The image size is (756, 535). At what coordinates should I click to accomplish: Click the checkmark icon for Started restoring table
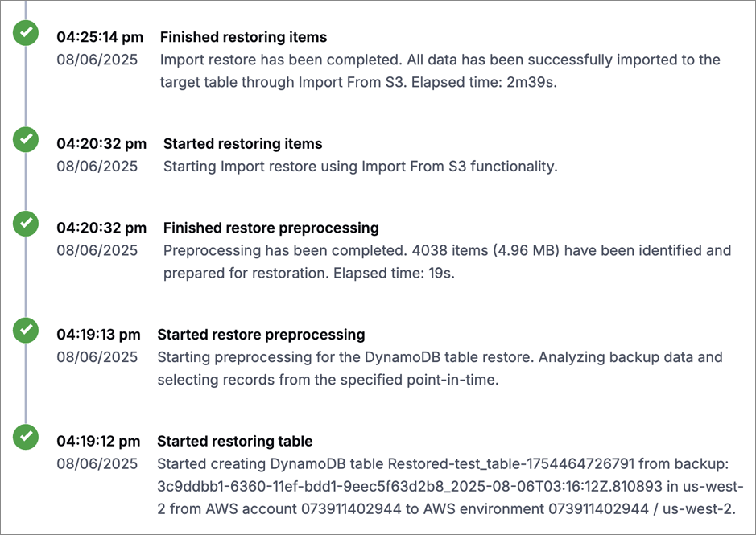click(x=26, y=437)
